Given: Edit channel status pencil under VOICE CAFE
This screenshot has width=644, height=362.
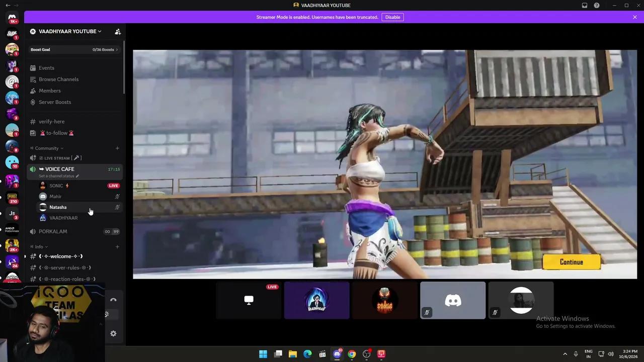Looking at the screenshot, I should pyautogui.click(x=77, y=176).
